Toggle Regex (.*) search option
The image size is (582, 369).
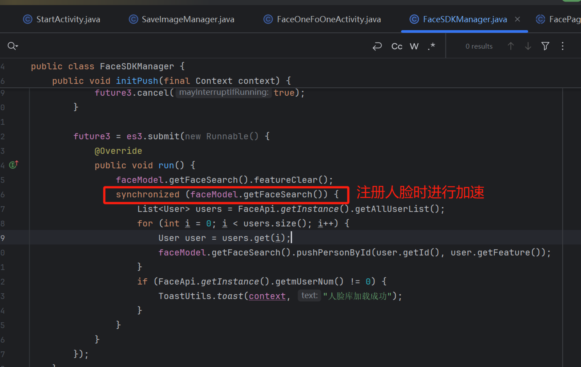(x=431, y=46)
